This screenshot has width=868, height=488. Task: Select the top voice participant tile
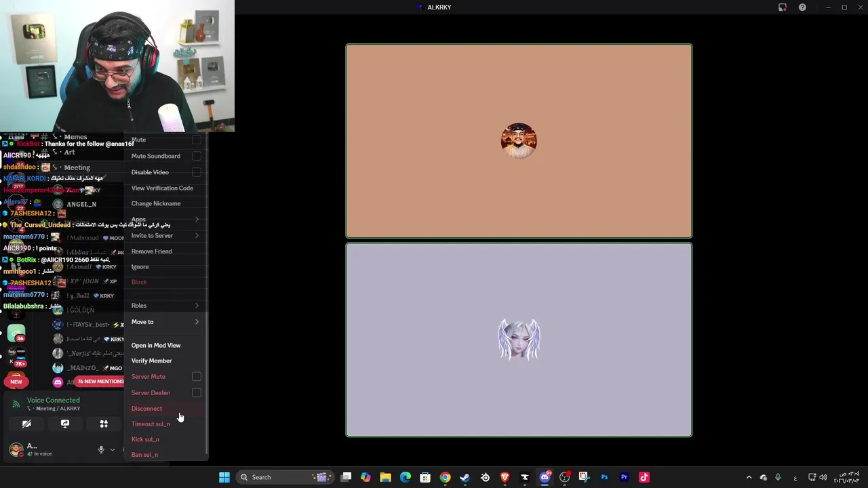(x=519, y=141)
